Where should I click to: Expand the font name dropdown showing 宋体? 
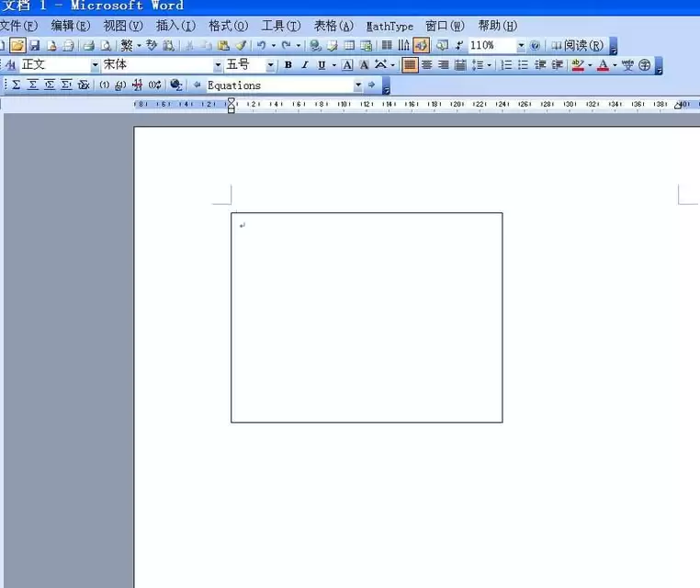coord(218,65)
